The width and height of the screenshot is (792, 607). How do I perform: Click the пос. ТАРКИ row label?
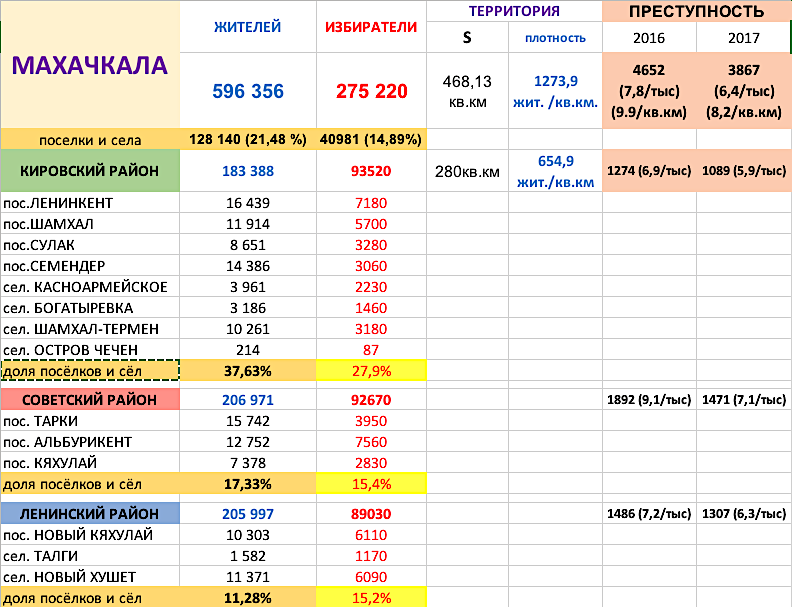(x=90, y=421)
